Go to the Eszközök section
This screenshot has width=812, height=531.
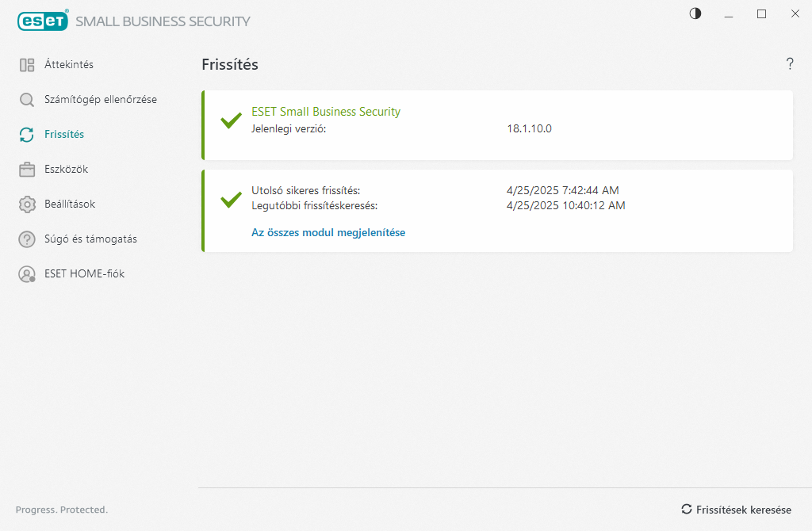(66, 170)
